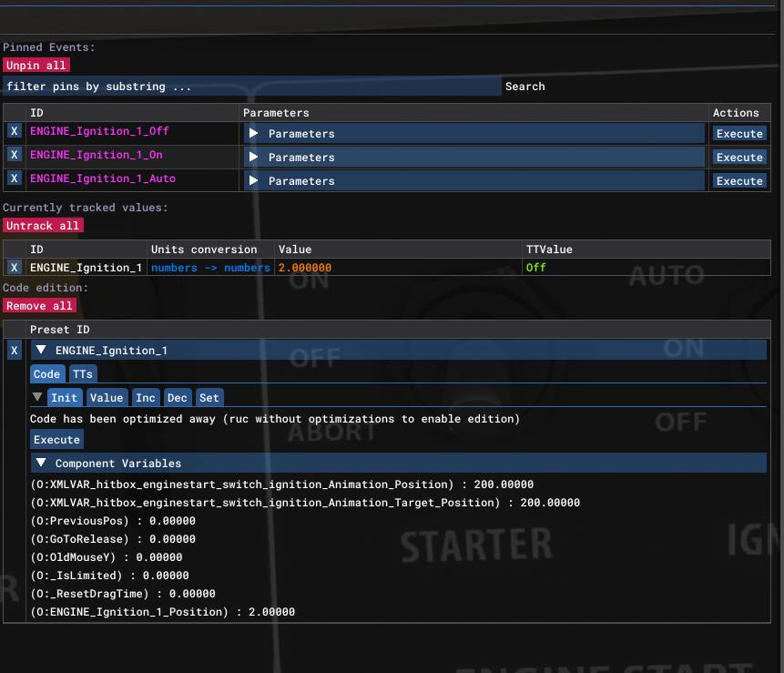The height and width of the screenshot is (673, 784).
Task: Collapse the code tabs triangle beside Init
Action: coord(37,398)
